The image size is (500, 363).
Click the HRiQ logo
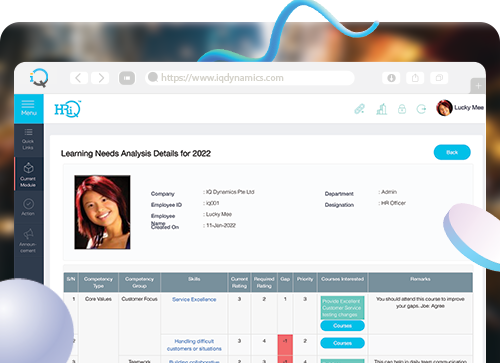click(x=68, y=109)
